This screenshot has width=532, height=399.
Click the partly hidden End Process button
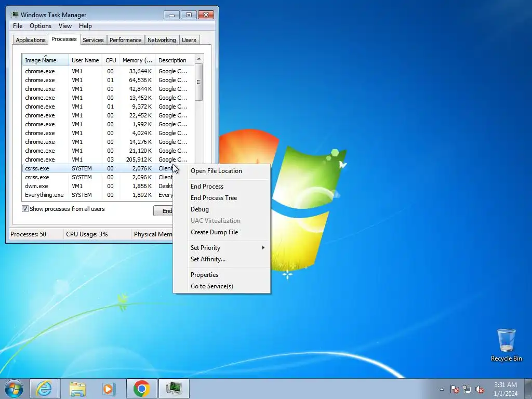pos(163,211)
